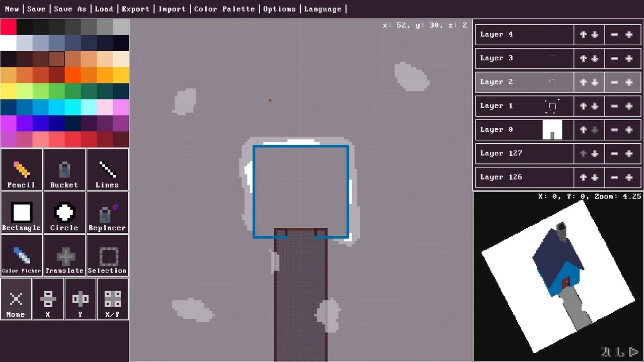644x362 pixels.
Task: Open the Options menu
Action: pos(279,9)
